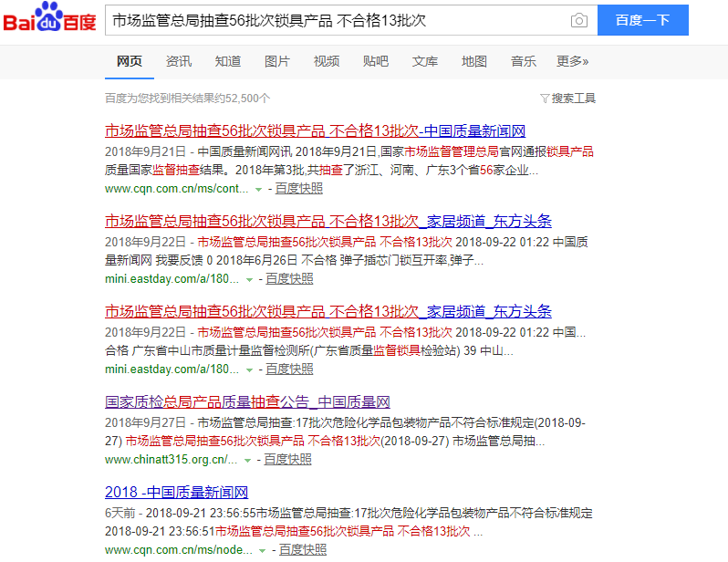Open the 2018 -中国质量新闻网 result
This screenshot has height=562, width=728.
click(x=176, y=493)
